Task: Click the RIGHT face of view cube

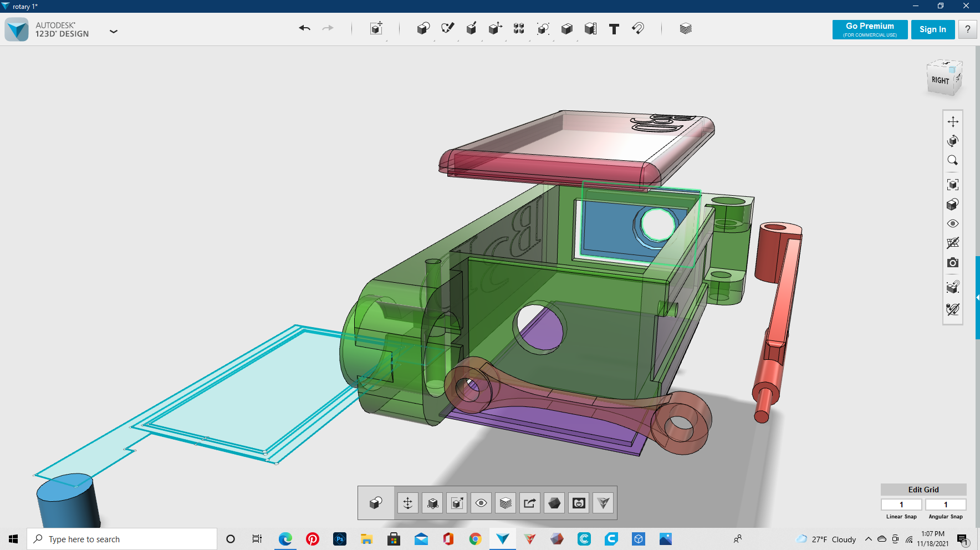Action: click(940, 81)
